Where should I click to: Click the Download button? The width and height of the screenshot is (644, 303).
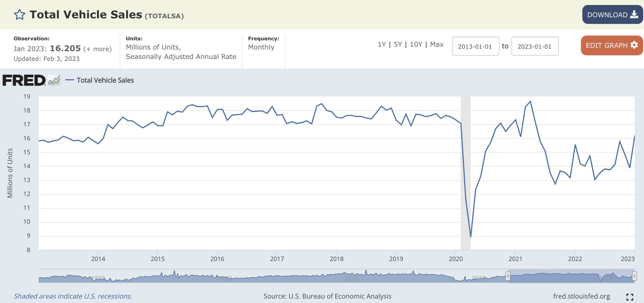click(x=612, y=15)
